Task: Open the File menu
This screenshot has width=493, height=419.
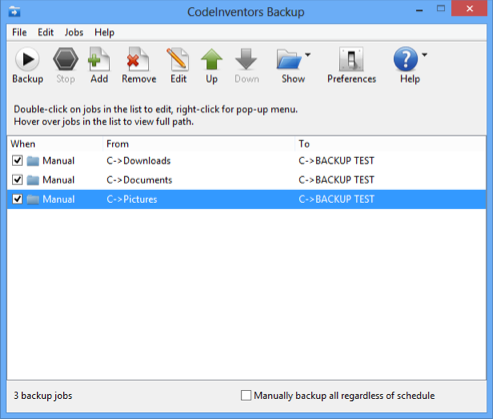Action: click(19, 32)
